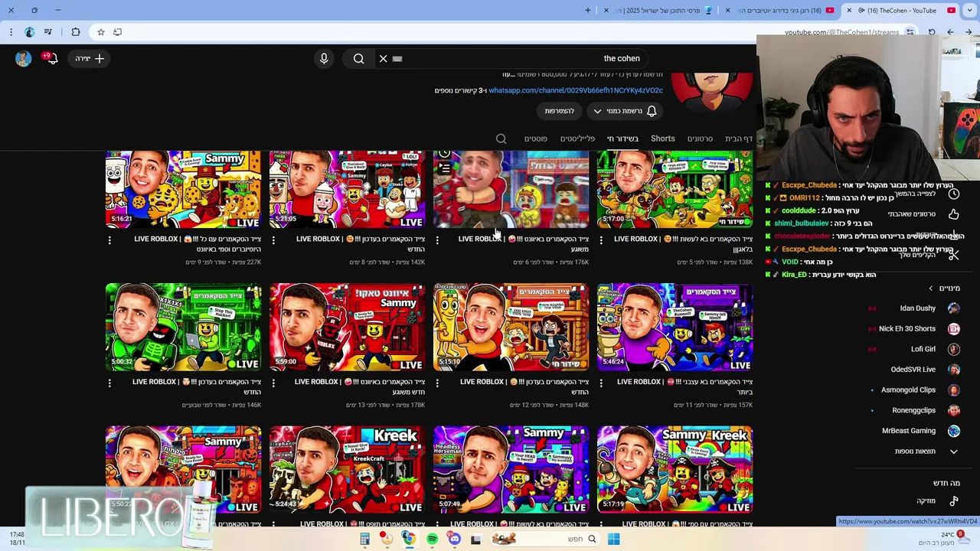The image size is (980, 551).
Task: Open the red 5:59:00 Sammy stream thumbnail
Action: pyautogui.click(x=347, y=328)
